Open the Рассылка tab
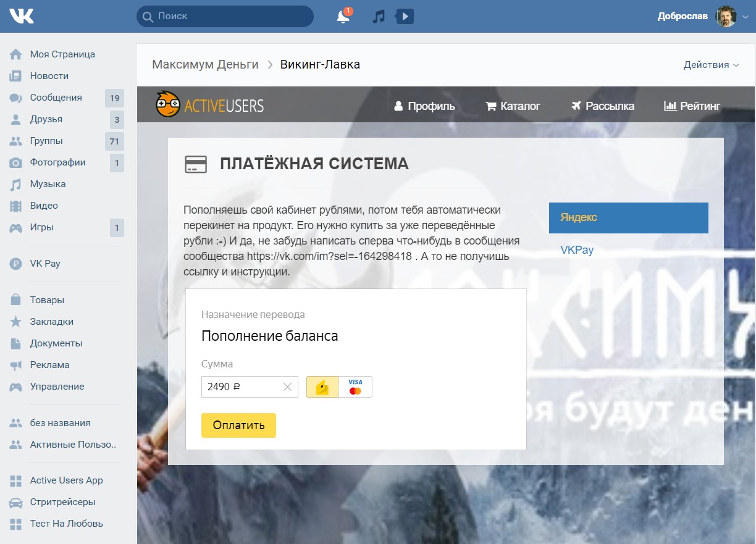The width and height of the screenshot is (756, 544). (603, 106)
